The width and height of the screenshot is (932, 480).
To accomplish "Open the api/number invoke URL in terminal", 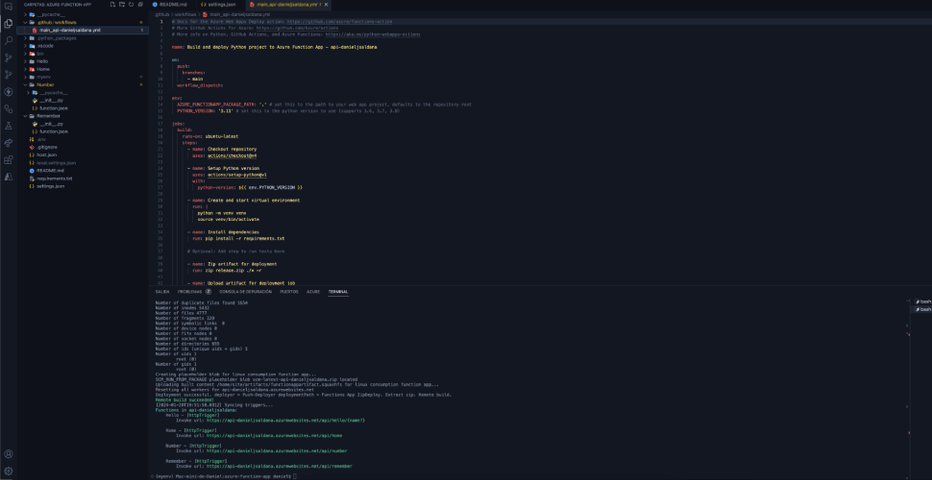I will tap(276, 451).
